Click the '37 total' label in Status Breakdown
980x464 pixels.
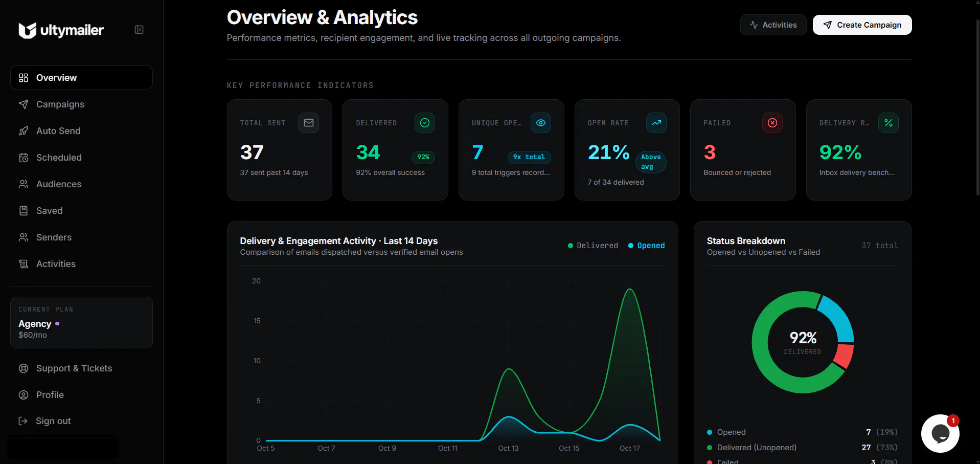[x=880, y=246]
